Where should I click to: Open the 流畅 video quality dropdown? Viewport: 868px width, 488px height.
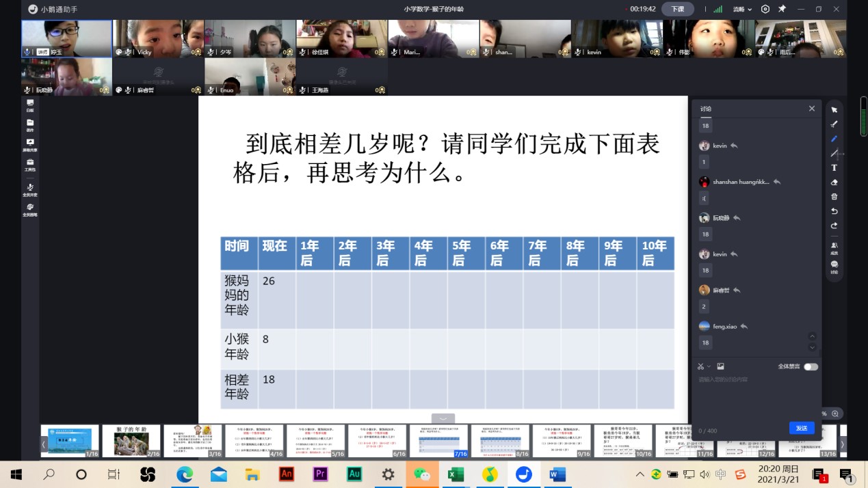742,10
